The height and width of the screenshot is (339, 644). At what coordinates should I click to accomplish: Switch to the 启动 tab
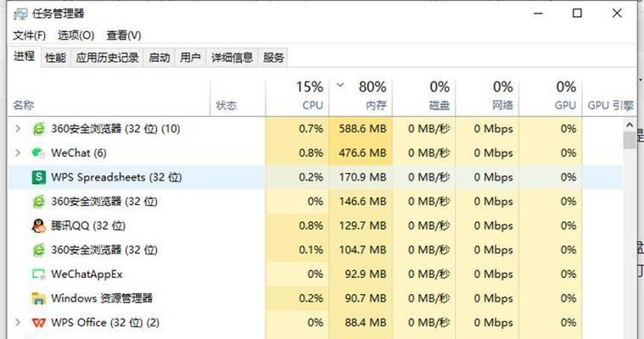[x=160, y=58]
